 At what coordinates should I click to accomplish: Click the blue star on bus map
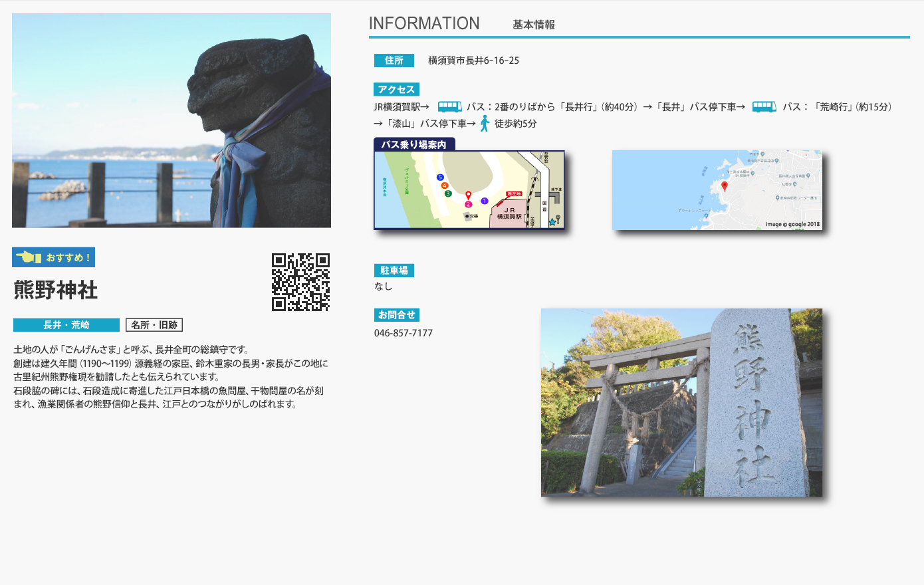click(x=552, y=222)
